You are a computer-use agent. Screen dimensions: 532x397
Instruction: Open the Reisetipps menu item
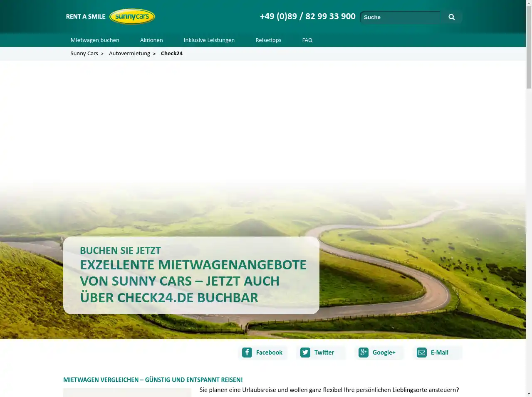[x=268, y=40]
